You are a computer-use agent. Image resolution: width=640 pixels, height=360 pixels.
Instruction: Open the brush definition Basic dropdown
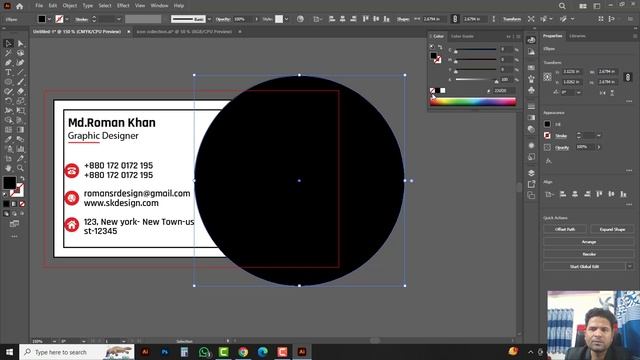pyautogui.click(x=209, y=19)
